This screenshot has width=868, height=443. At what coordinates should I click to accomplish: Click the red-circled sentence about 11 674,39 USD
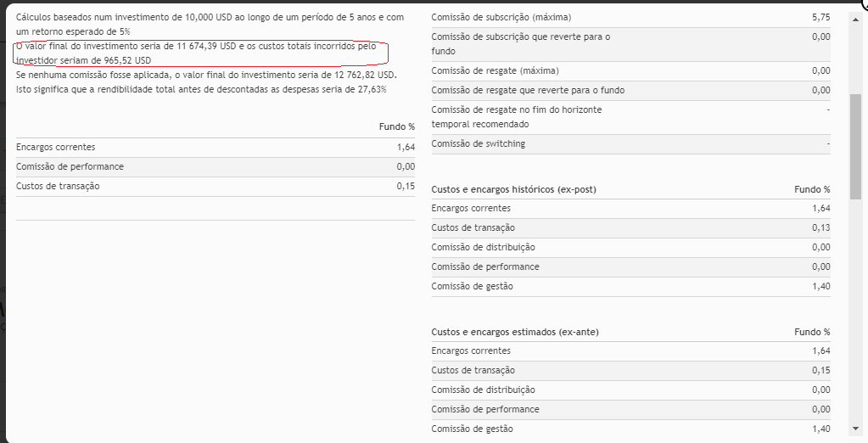201,53
